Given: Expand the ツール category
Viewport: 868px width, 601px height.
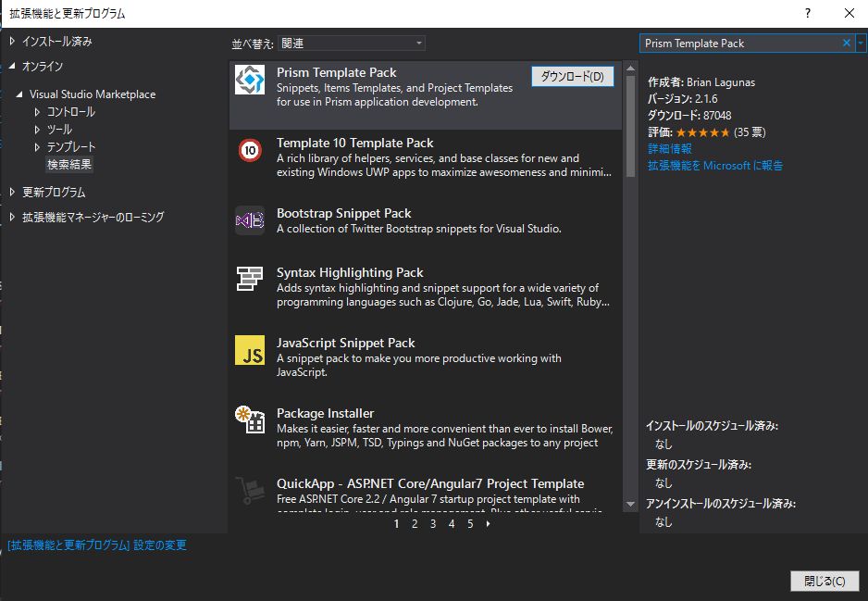Looking at the screenshot, I should point(37,130).
